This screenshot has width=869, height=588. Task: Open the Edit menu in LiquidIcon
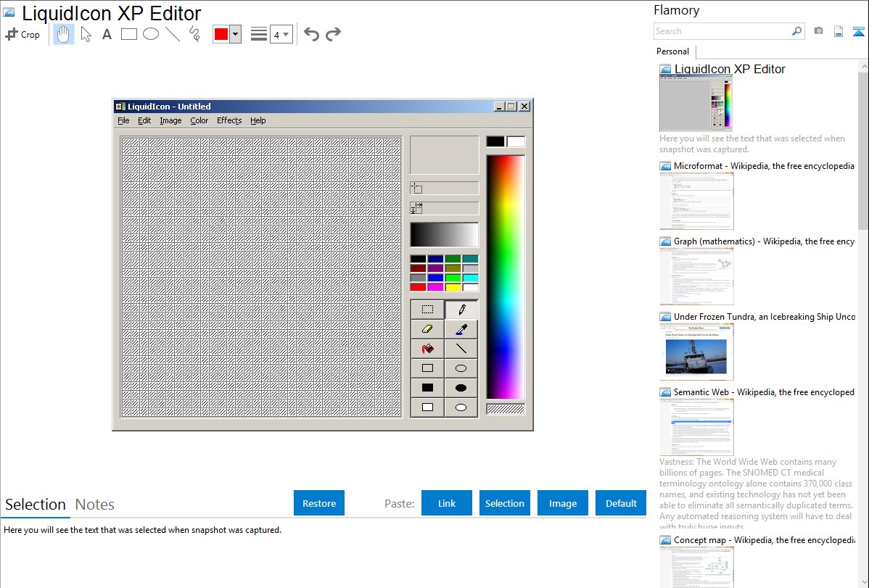pos(144,120)
